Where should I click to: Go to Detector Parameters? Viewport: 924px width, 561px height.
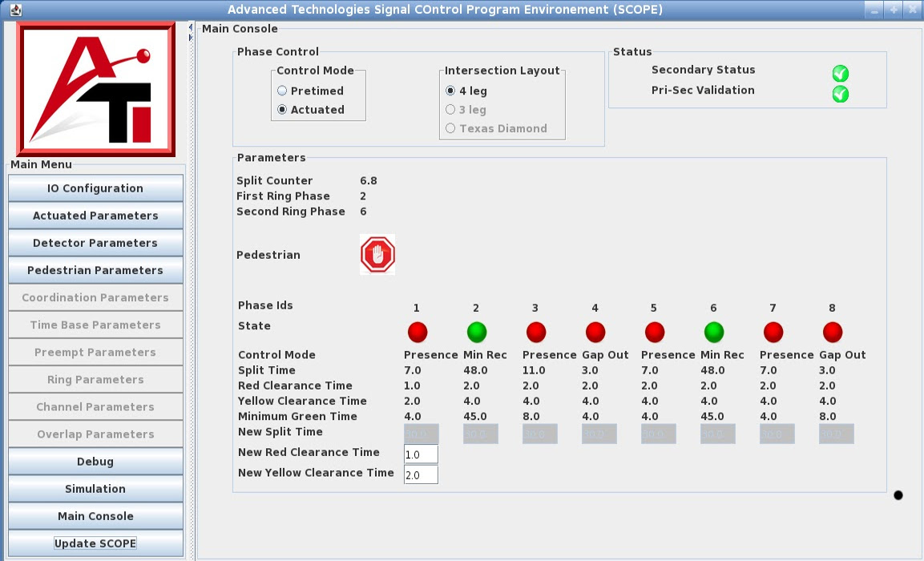(x=95, y=243)
